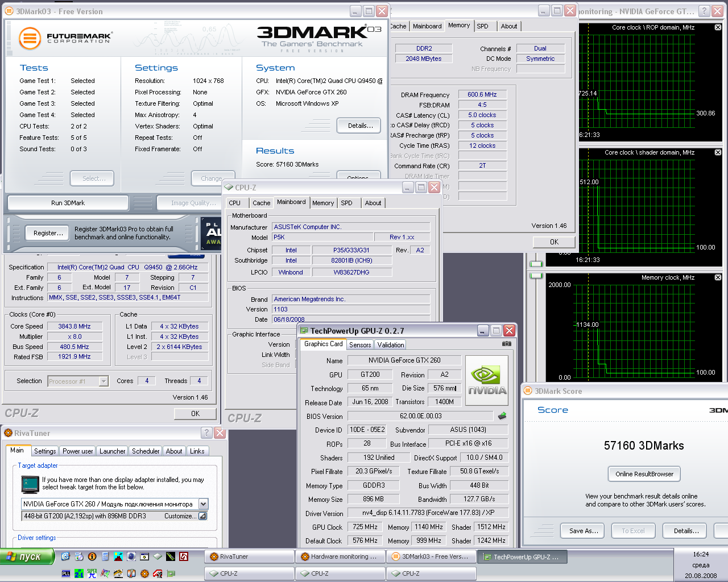Image resolution: width=728 pixels, height=582 pixels.
Task: Launch the PLL icon in quick launch
Action: pos(66,573)
